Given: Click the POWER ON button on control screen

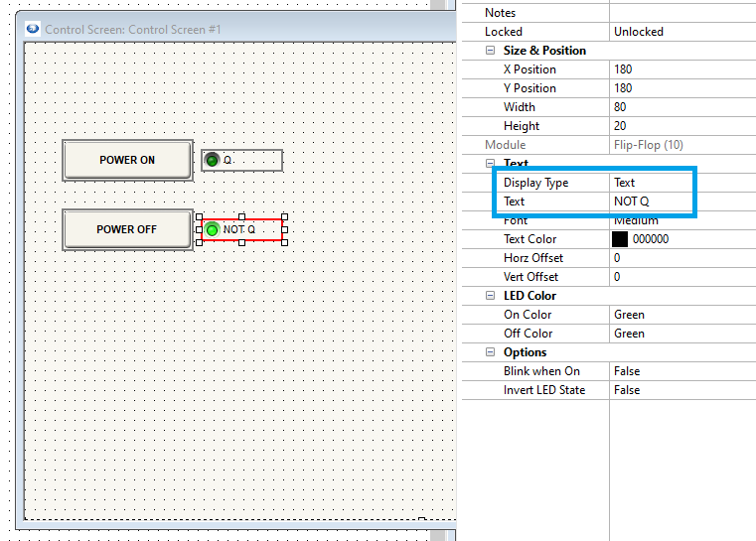Looking at the screenshot, I should (127, 161).
